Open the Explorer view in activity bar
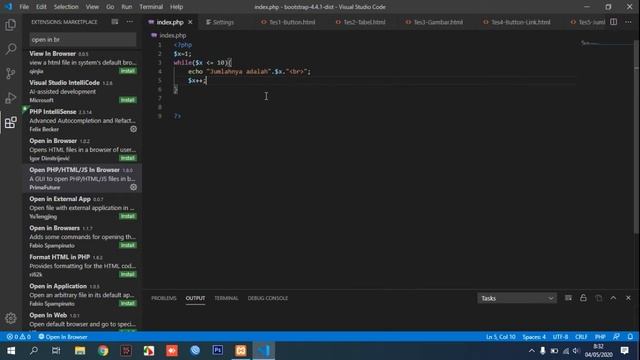Image resolution: width=640 pixels, height=360 pixels. (x=11, y=25)
